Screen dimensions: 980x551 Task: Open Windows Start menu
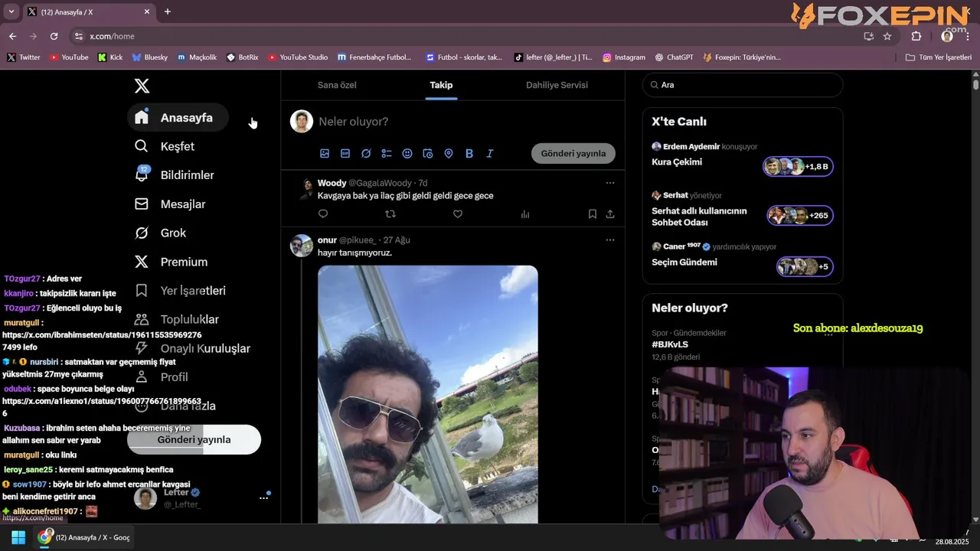click(x=18, y=537)
